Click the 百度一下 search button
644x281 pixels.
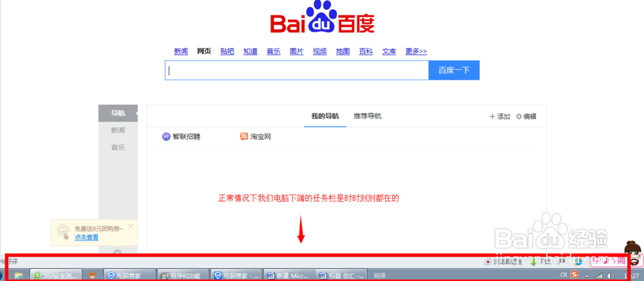tap(454, 71)
